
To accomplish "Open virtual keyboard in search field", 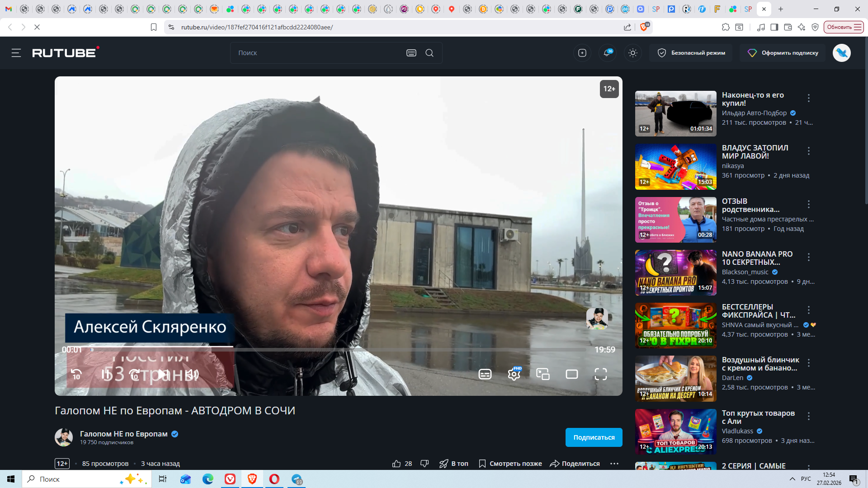I will coord(411,53).
